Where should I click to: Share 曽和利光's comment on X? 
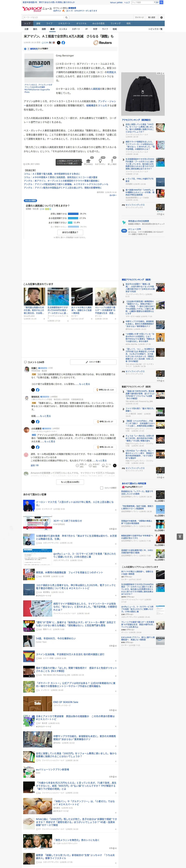tap(33, 422)
